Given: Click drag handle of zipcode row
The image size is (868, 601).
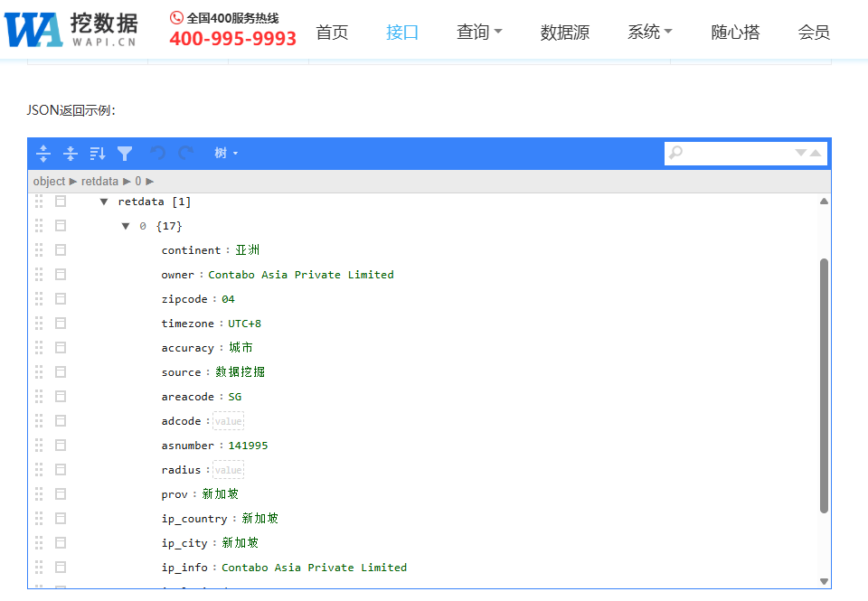Looking at the screenshot, I should [39, 299].
